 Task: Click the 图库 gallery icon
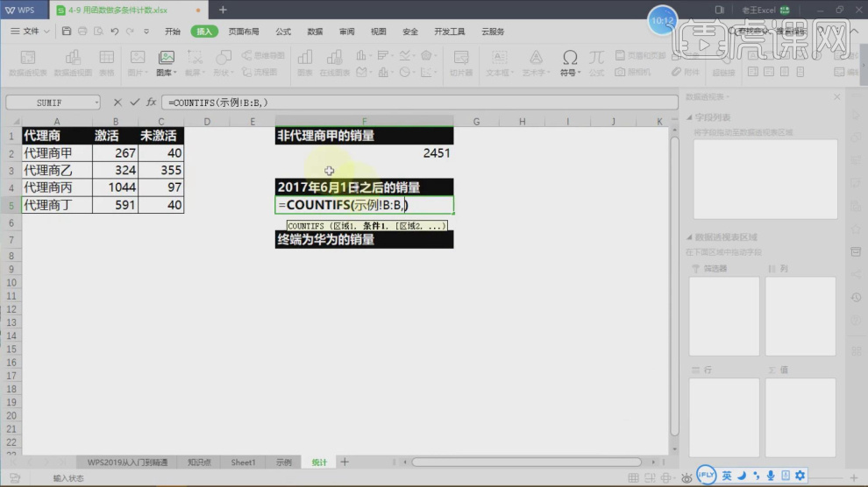[165, 60]
